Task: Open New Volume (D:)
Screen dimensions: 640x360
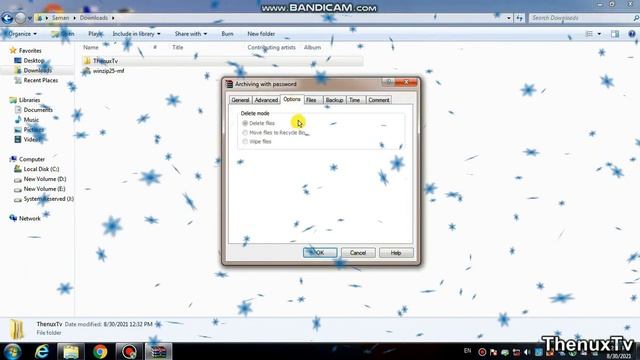Action: click(x=44, y=179)
